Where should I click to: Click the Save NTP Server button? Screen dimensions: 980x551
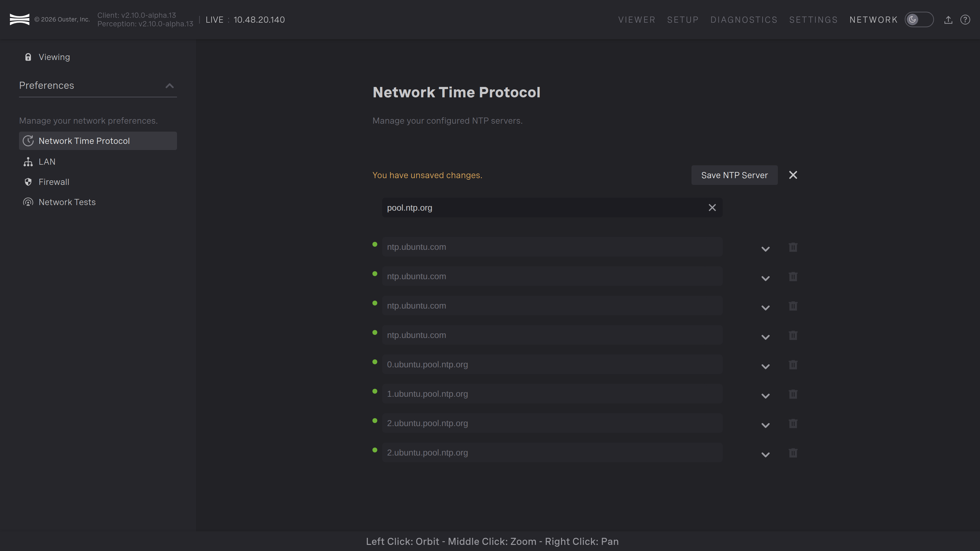734,175
